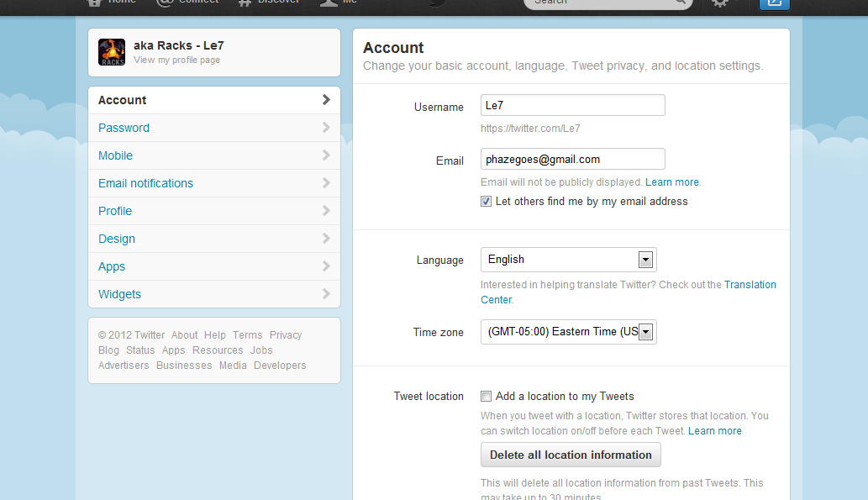
Task: Click the Terms footer link
Action: click(x=247, y=335)
